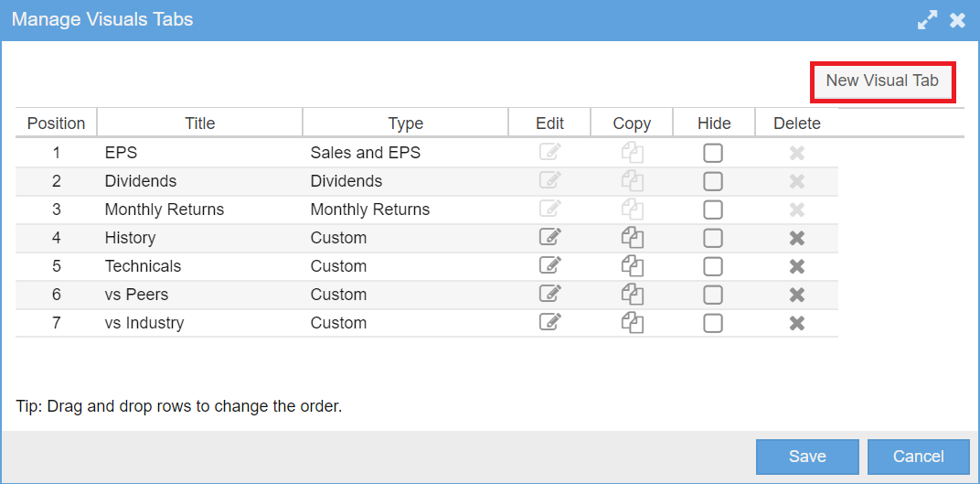Viewport: 980px width, 484px height.
Task: Remove the vs Industry tab
Action: pyautogui.click(x=797, y=323)
